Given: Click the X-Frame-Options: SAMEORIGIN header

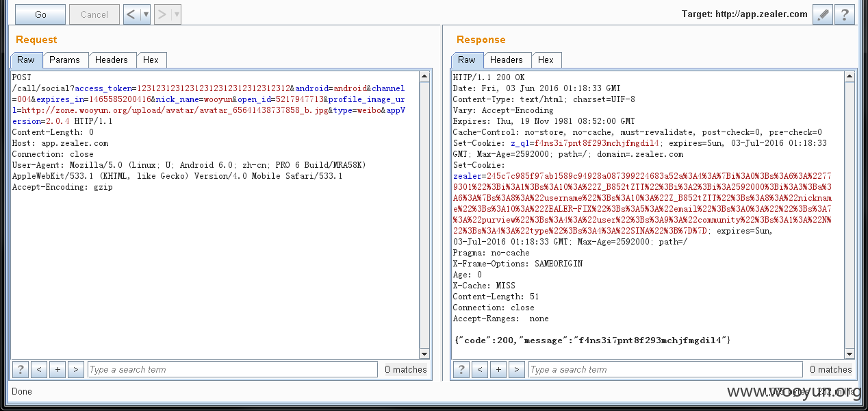Looking at the screenshot, I should pos(518,264).
